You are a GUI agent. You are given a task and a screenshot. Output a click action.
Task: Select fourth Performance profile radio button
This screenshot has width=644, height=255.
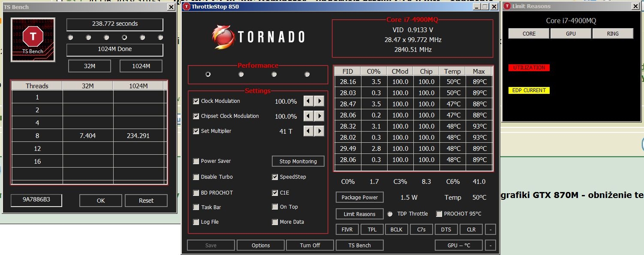tap(307, 74)
